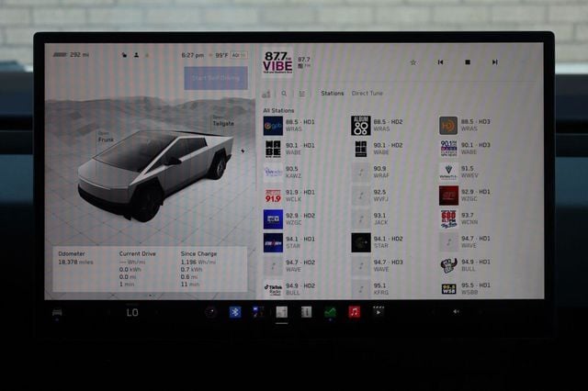Tap the 6:27 pm clock
Screen dimensions: 588x391
tap(193, 55)
